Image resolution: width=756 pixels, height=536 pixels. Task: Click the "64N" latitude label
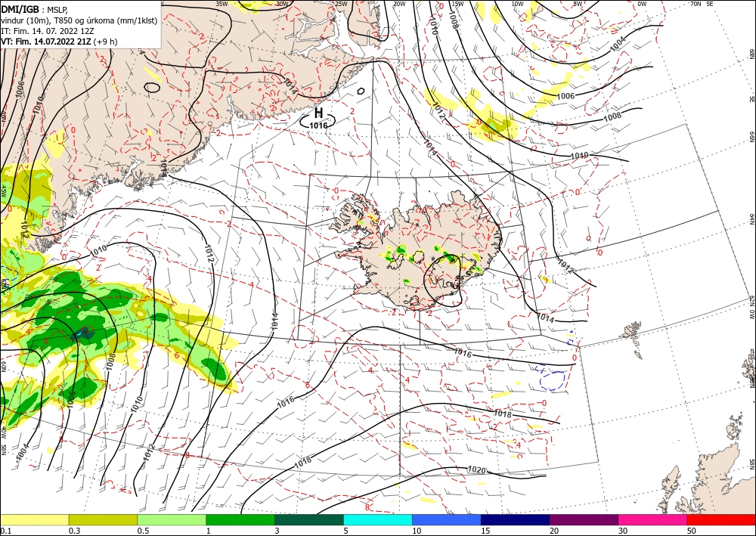click(751, 218)
